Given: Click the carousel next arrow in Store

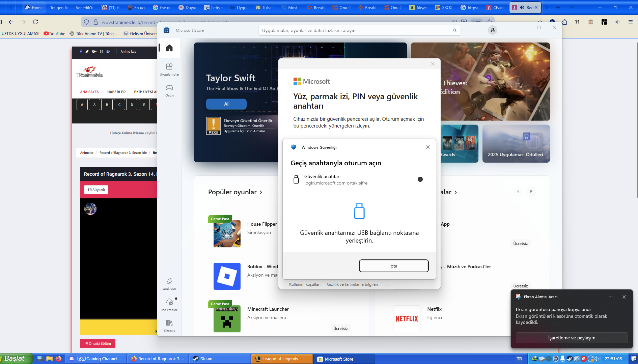Looking at the screenshot, I should tap(531, 191).
